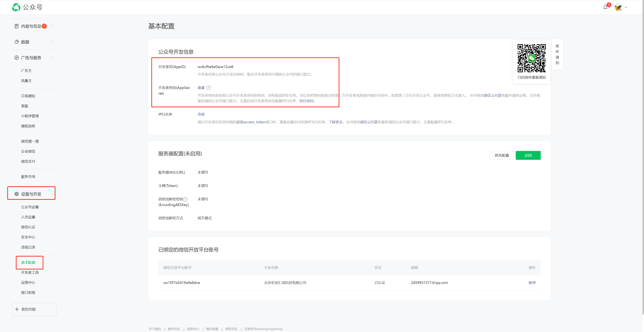Viewport: 644px width, 332px height.
Task: Open 广告主 in sidebar
Action: [26, 71]
